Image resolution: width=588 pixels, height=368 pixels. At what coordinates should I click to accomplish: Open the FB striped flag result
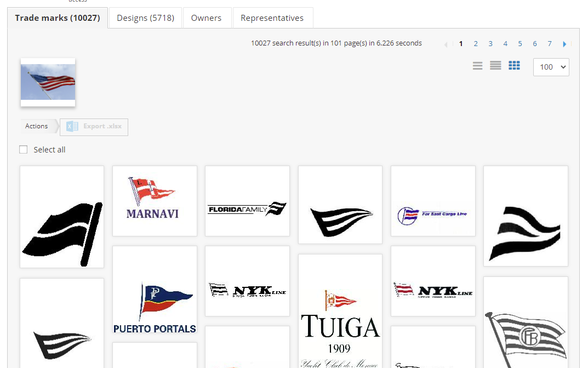click(526, 322)
